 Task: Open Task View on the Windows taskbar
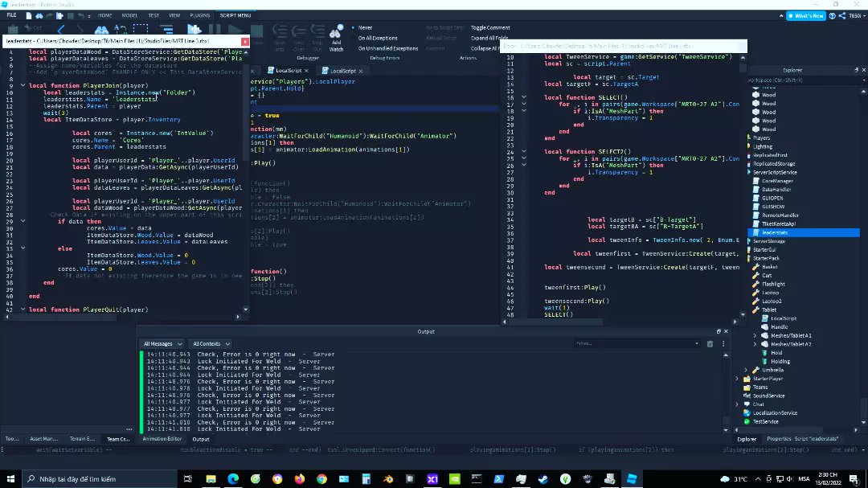coord(187,478)
